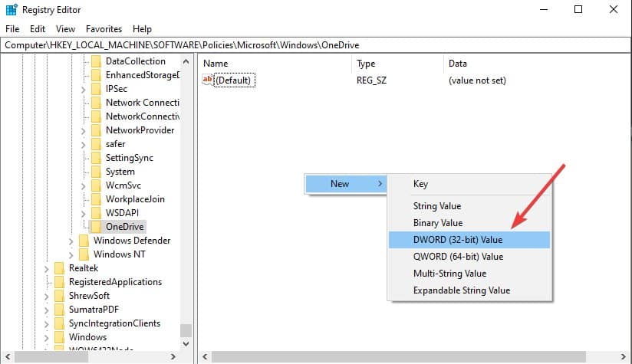Click the tree pane scroll-down arrow

click(186, 343)
